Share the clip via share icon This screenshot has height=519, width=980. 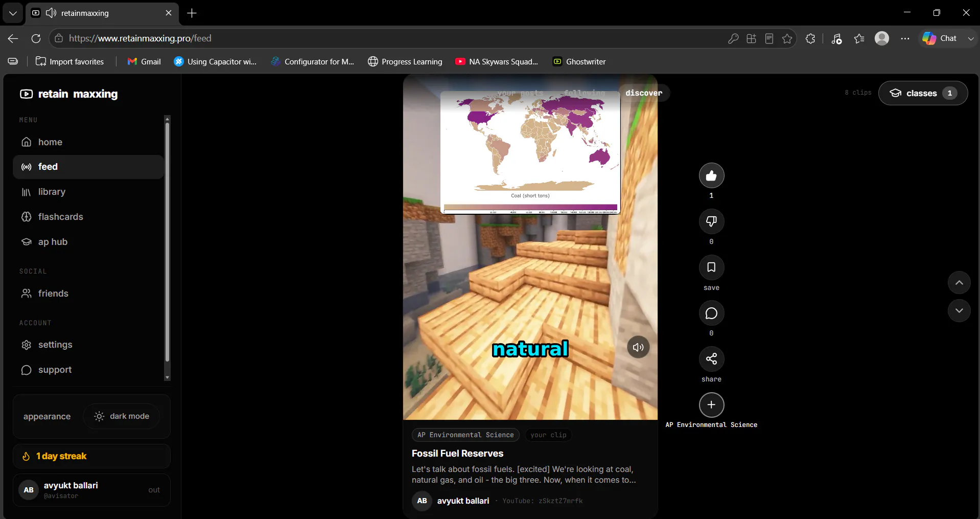click(x=711, y=359)
